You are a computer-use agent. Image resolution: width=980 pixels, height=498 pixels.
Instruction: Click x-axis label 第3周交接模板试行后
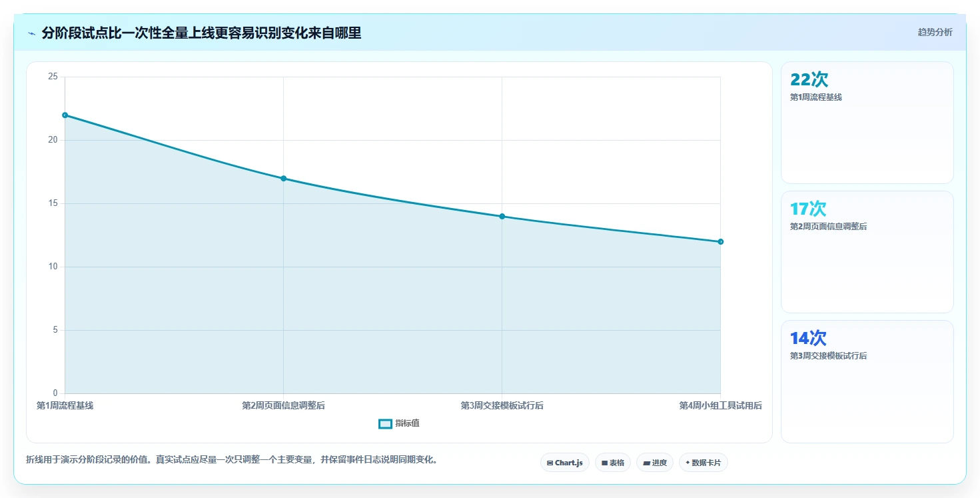tap(502, 405)
